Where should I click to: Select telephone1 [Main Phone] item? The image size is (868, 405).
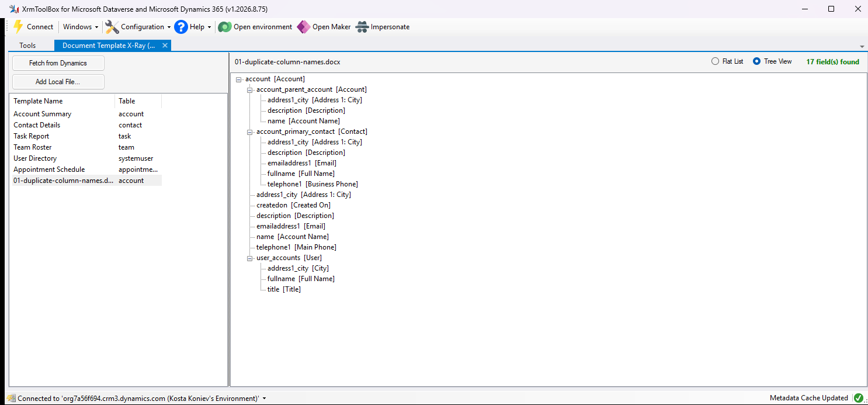[296, 247]
